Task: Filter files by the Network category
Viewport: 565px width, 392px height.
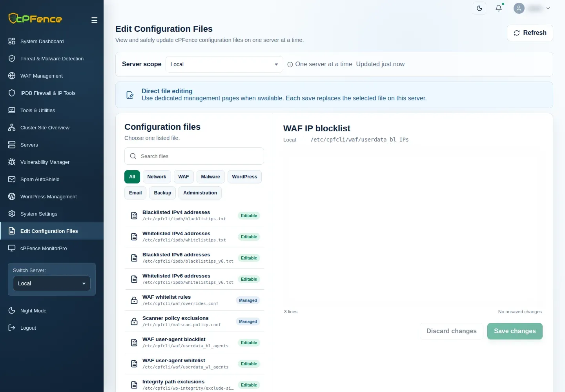Action: pyautogui.click(x=157, y=177)
